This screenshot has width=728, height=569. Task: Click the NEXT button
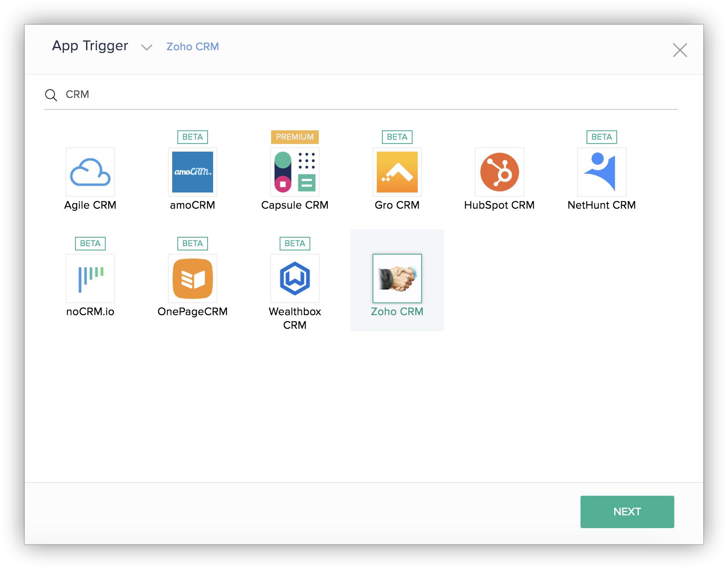(x=627, y=512)
